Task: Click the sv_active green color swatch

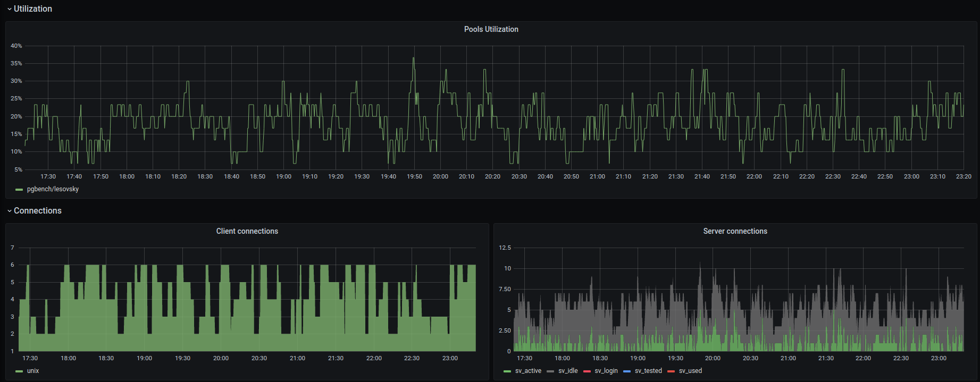Action: [x=507, y=371]
